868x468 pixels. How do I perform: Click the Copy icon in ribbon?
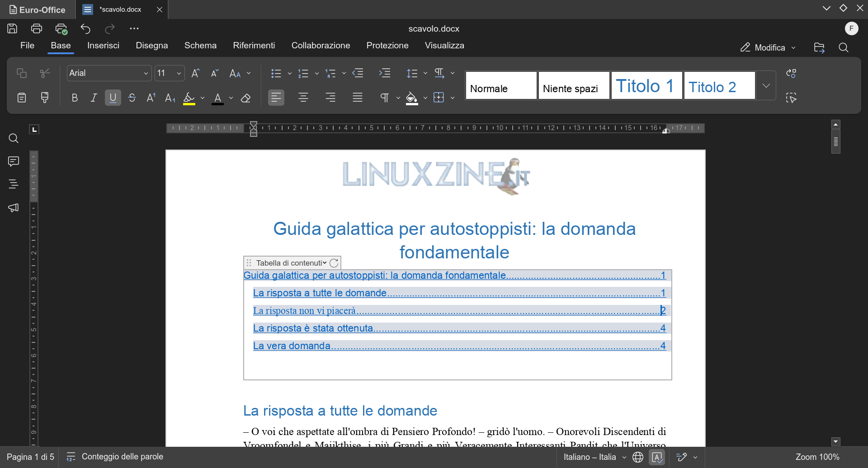[21, 73]
